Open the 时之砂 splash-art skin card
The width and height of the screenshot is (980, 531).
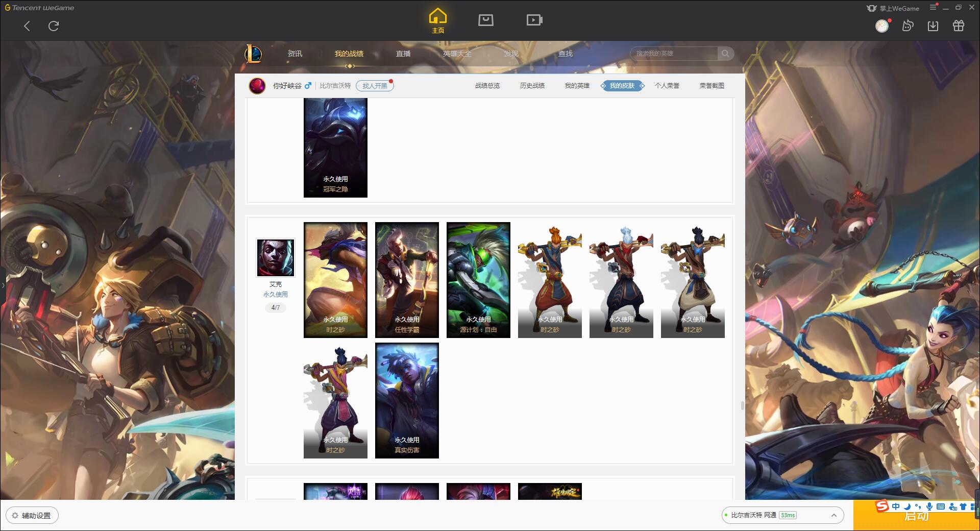(335, 280)
